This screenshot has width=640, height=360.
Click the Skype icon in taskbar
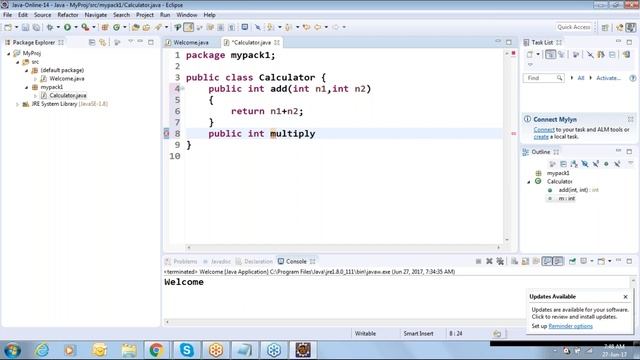point(187,350)
